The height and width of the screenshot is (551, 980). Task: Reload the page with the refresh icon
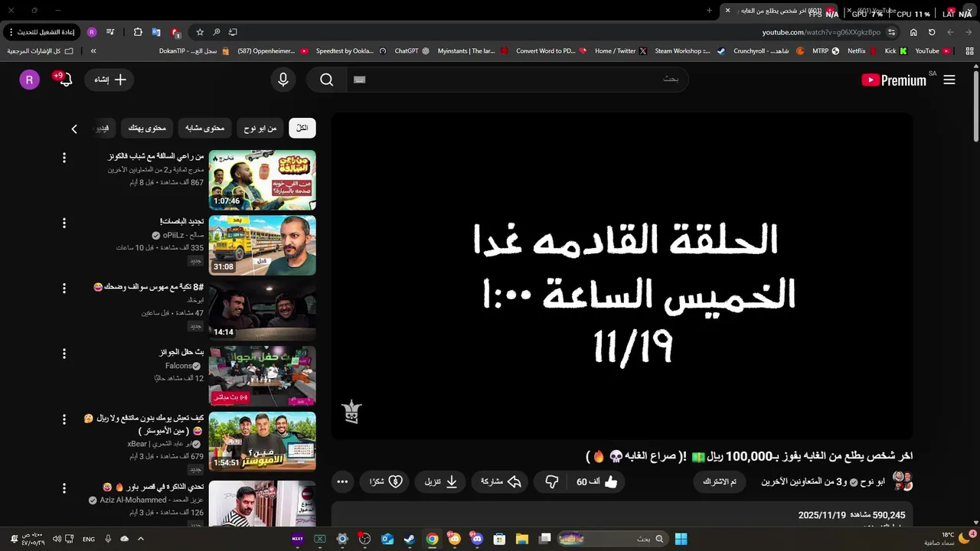(x=932, y=32)
